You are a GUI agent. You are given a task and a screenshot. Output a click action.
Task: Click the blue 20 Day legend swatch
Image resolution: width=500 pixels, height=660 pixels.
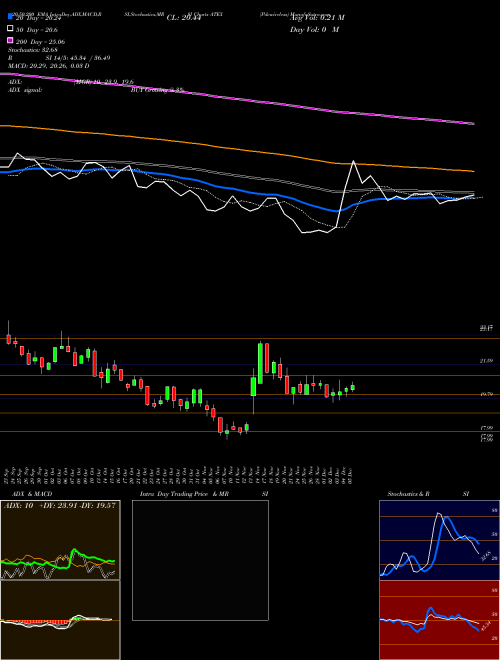click(10, 17)
